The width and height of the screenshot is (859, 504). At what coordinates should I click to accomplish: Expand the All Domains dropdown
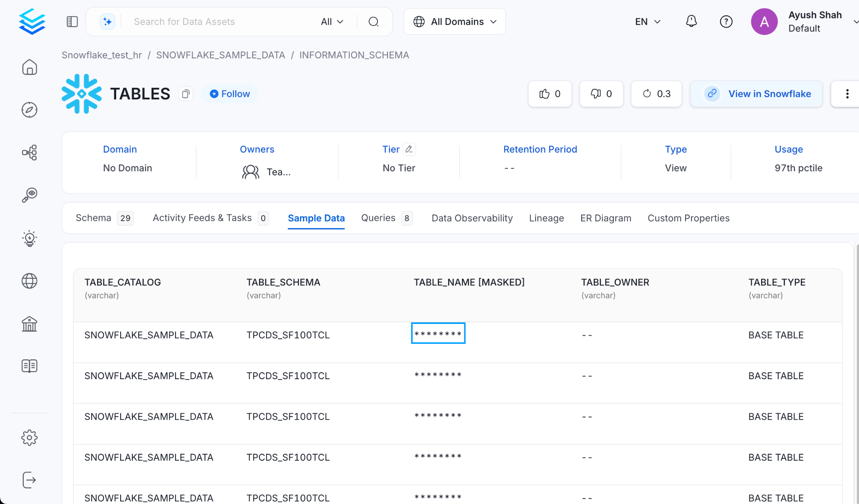[x=454, y=21]
